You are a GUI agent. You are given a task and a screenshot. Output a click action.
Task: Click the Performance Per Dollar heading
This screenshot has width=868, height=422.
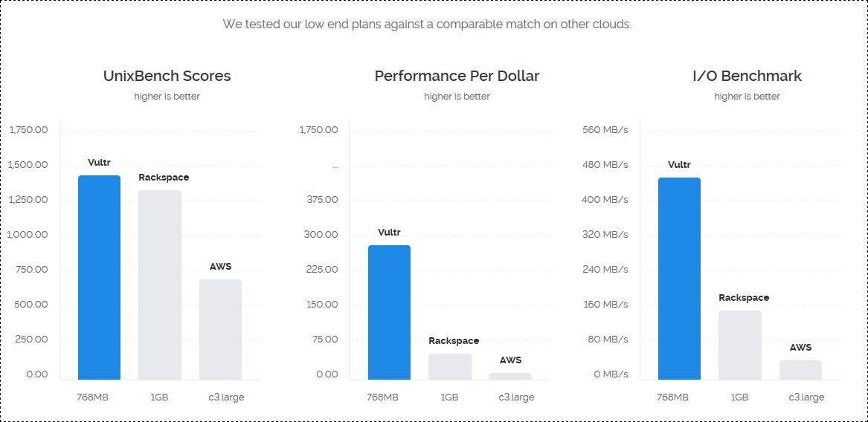457,76
